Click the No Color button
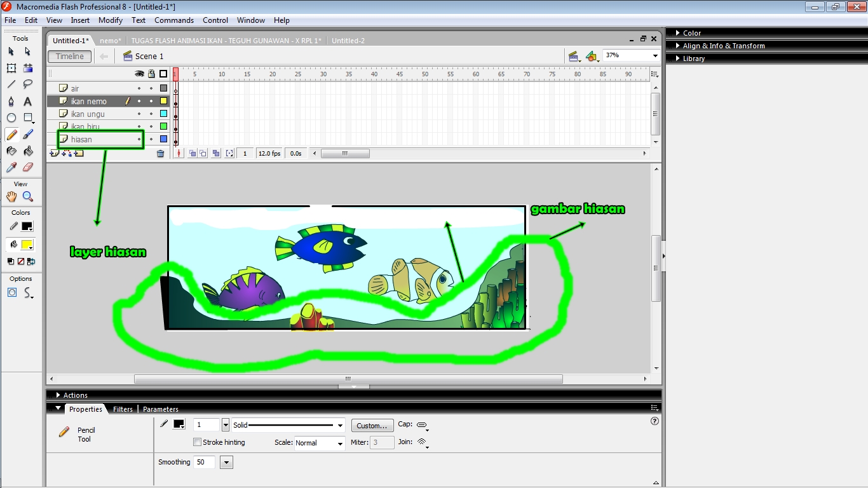Image resolution: width=868 pixels, height=488 pixels. [x=21, y=261]
